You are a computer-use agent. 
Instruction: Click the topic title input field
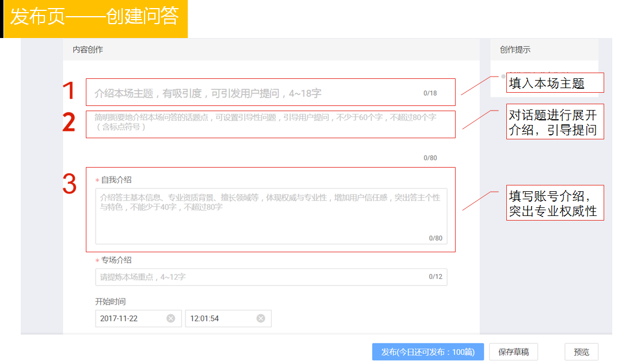coord(271,92)
